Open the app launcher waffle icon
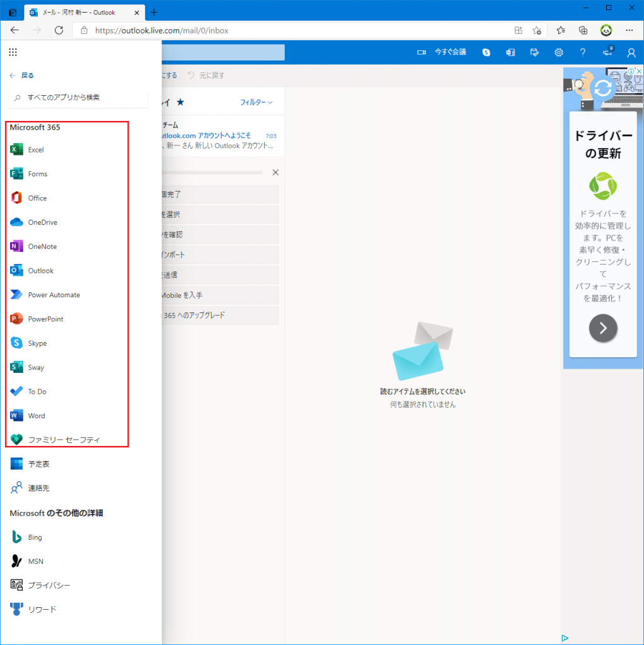The height and width of the screenshot is (645, 644). [x=13, y=52]
